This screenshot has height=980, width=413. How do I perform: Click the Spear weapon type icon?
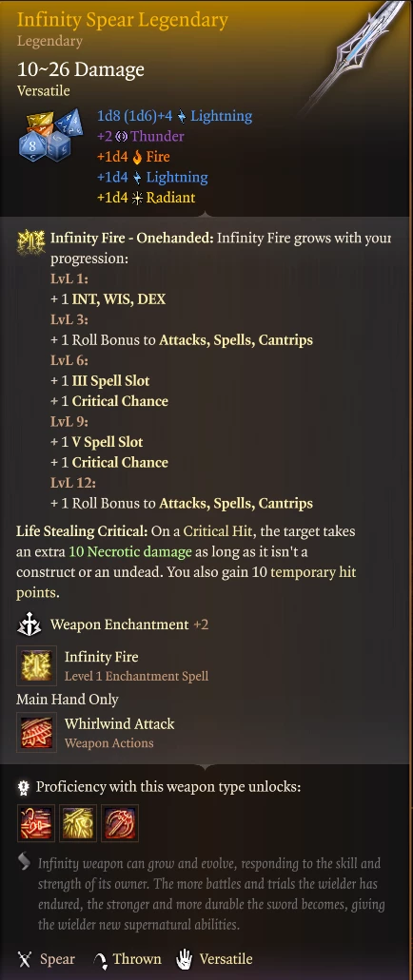[x=25, y=959]
